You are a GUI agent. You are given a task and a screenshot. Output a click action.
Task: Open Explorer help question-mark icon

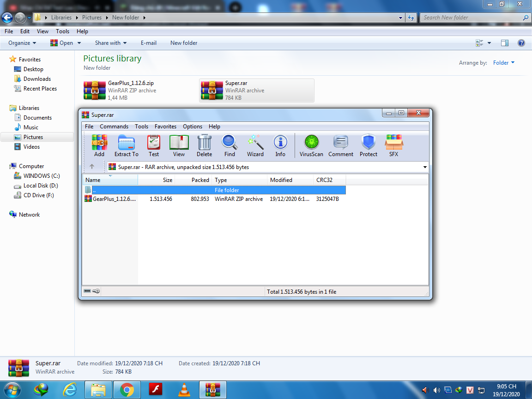(521, 43)
